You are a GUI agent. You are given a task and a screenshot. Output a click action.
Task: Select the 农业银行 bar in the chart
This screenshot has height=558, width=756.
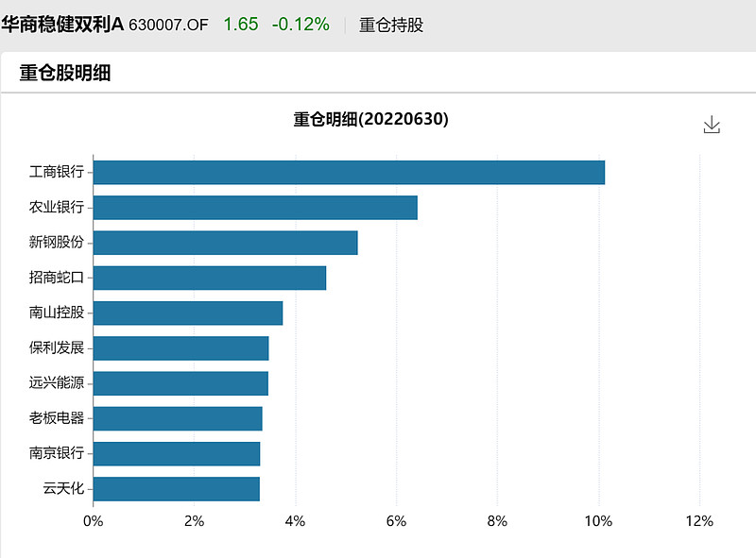tap(255, 208)
